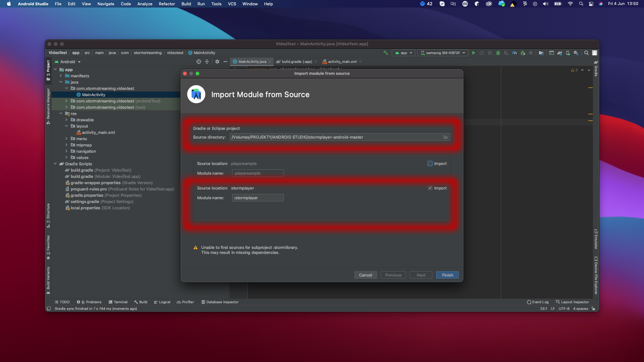
Task: Collapse the java folder
Action: pos(61,82)
